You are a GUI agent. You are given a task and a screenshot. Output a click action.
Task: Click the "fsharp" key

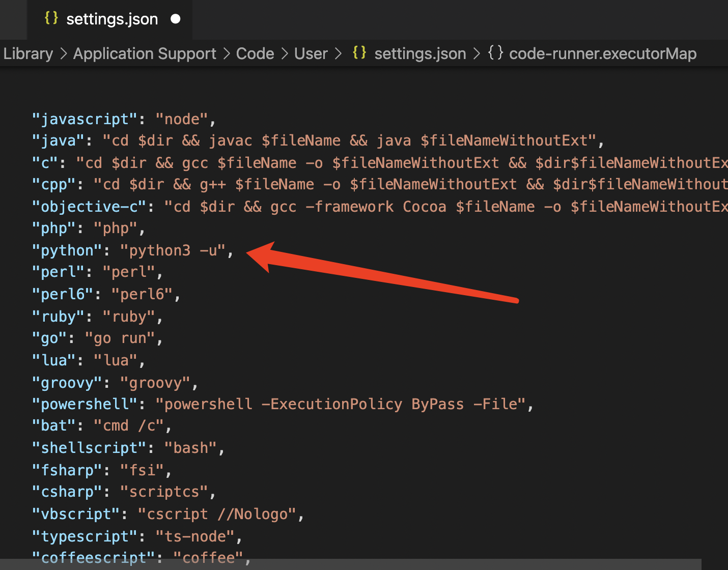click(67, 470)
